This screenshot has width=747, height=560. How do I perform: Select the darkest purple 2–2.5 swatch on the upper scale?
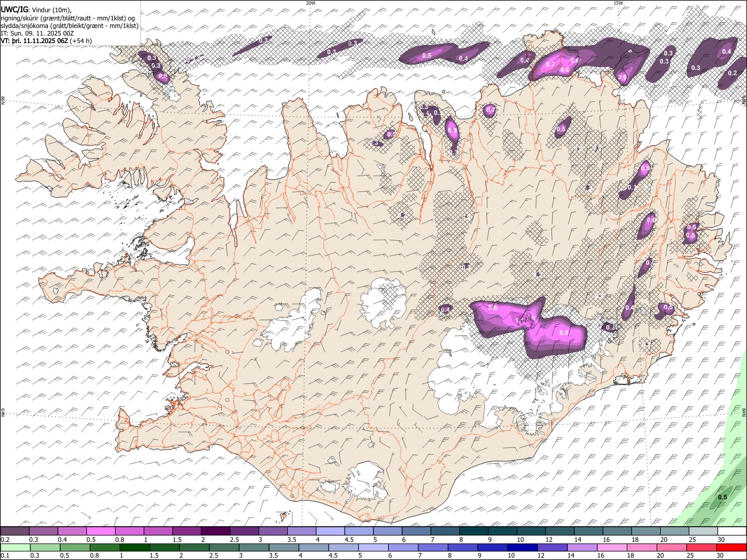coord(215,531)
